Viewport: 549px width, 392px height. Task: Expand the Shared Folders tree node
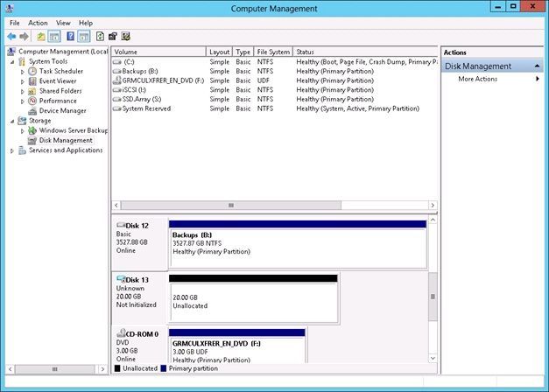pos(23,91)
